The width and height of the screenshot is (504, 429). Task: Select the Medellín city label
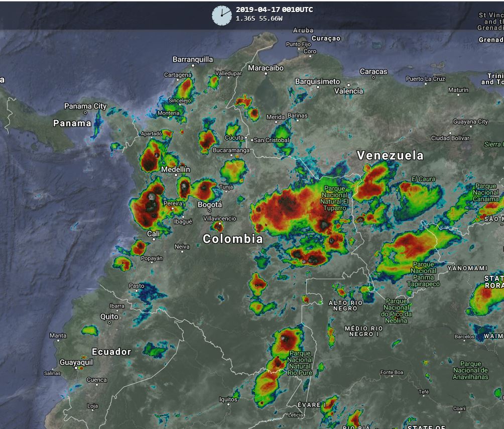(176, 170)
